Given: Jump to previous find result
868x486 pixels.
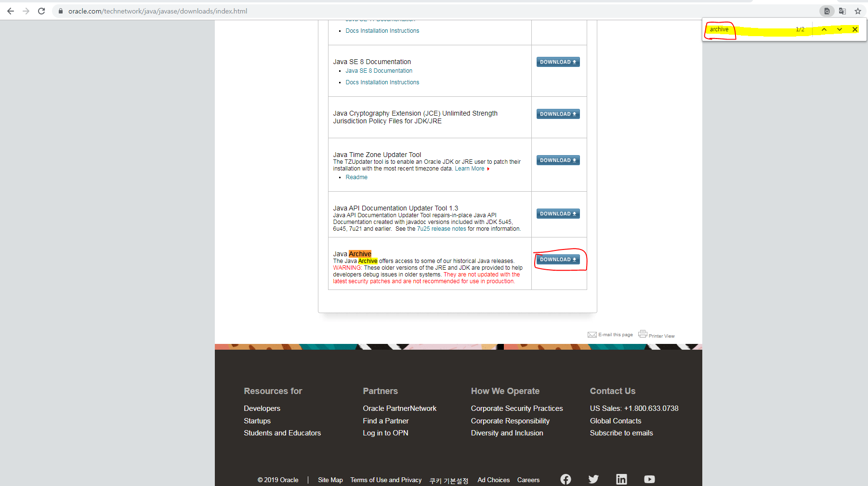Looking at the screenshot, I should [x=824, y=29].
